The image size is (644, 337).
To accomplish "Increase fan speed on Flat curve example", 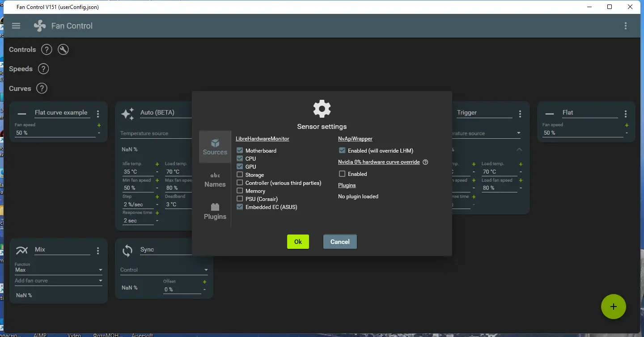I will click(x=99, y=126).
